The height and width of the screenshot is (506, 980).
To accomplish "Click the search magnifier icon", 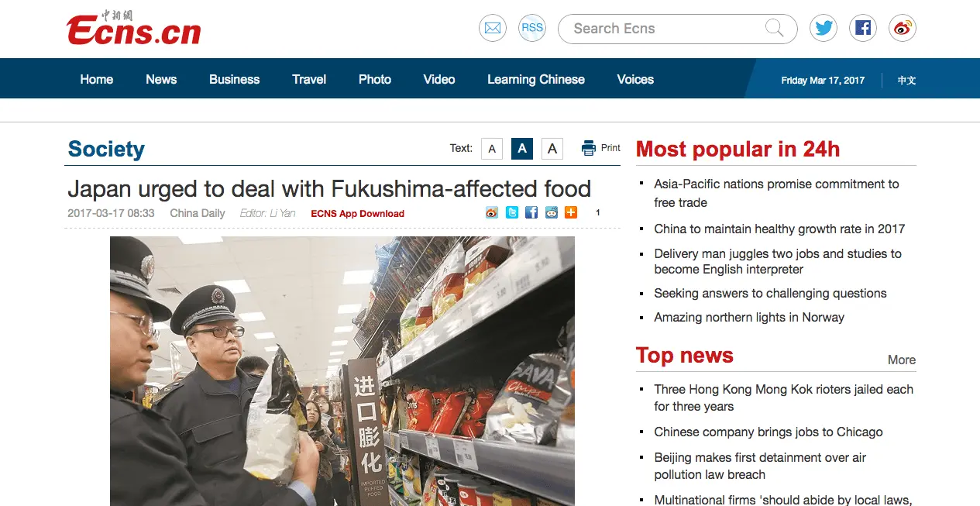I will (x=774, y=29).
